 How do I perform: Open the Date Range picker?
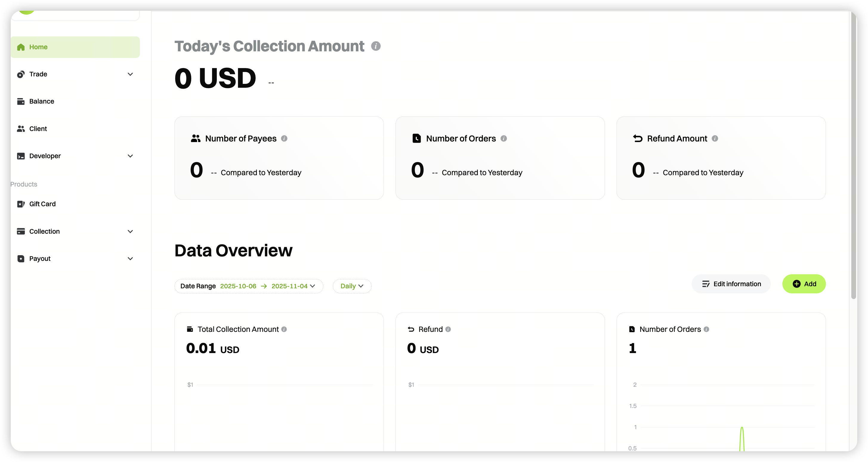pyautogui.click(x=249, y=286)
